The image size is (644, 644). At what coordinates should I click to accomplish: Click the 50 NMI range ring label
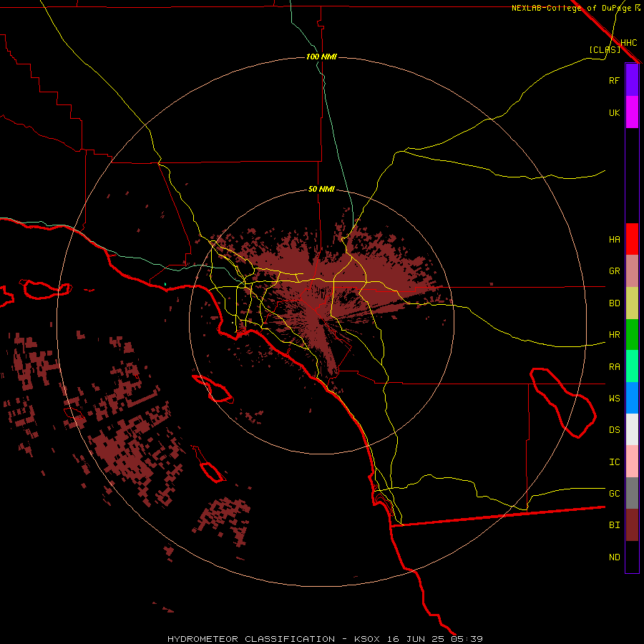[321, 189]
